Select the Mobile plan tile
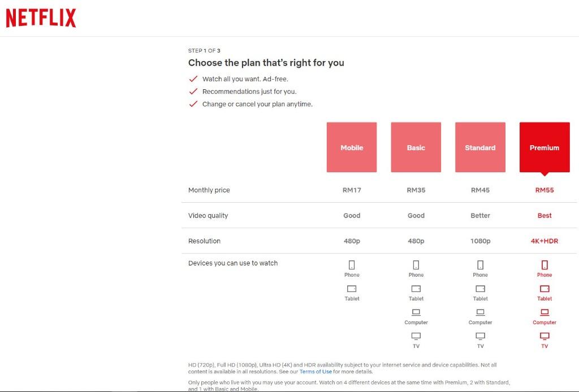 352,147
